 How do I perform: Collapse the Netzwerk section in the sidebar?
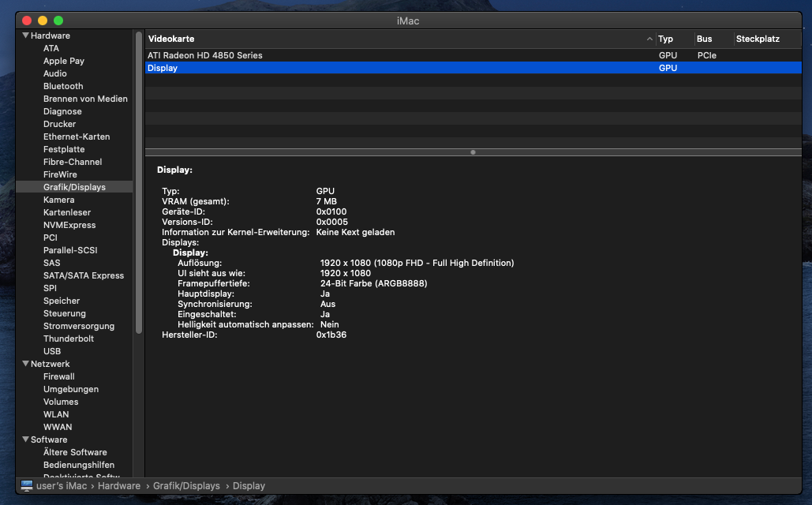tap(24, 363)
